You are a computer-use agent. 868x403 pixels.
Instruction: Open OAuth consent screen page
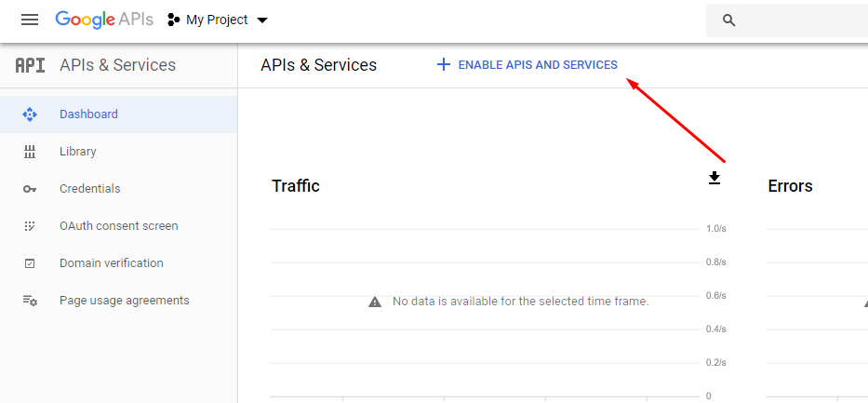pyautogui.click(x=118, y=226)
